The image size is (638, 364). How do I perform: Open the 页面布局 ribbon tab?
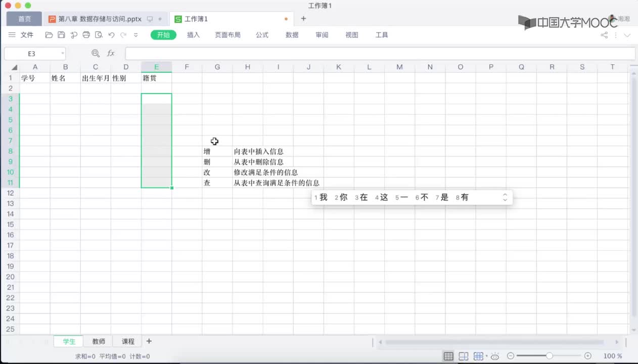227,35
